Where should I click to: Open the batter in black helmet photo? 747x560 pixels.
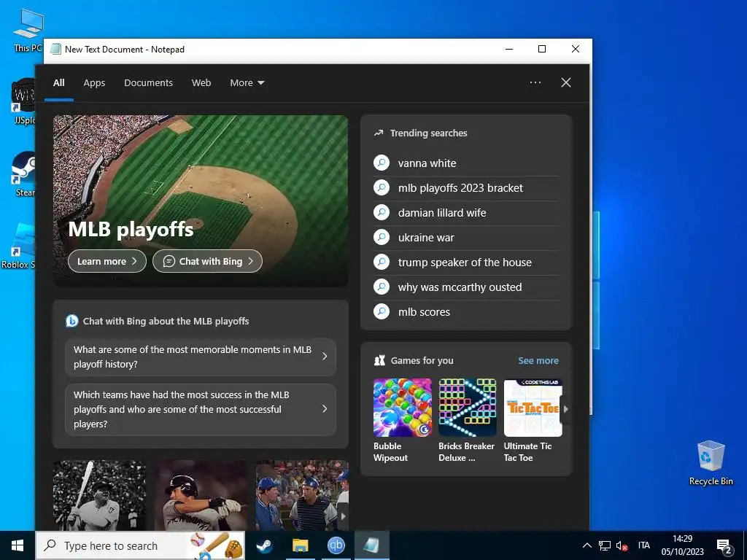[201, 495]
